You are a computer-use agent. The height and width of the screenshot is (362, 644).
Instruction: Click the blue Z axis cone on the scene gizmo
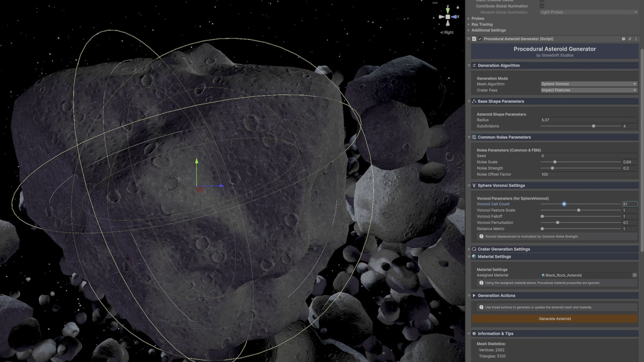pyautogui.click(x=455, y=17)
